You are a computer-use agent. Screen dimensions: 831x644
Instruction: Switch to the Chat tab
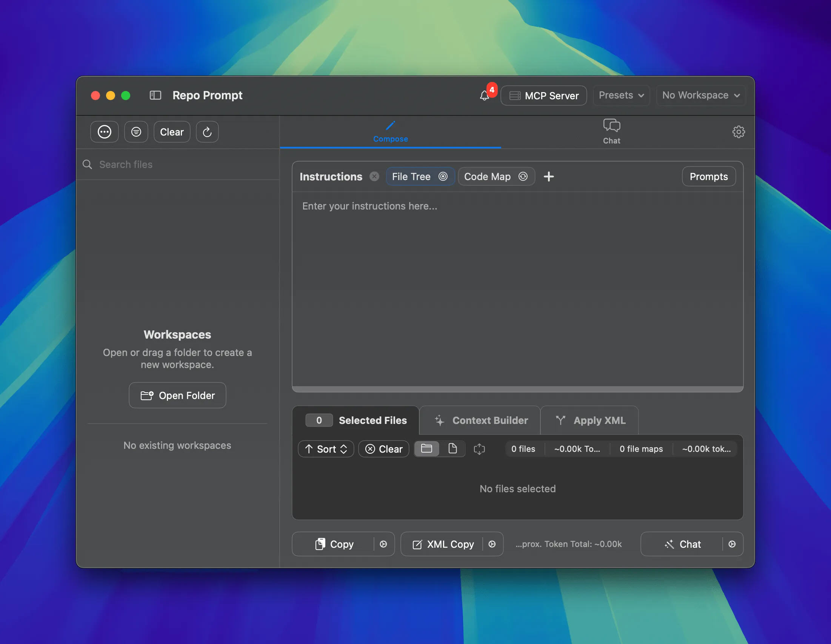[611, 132]
